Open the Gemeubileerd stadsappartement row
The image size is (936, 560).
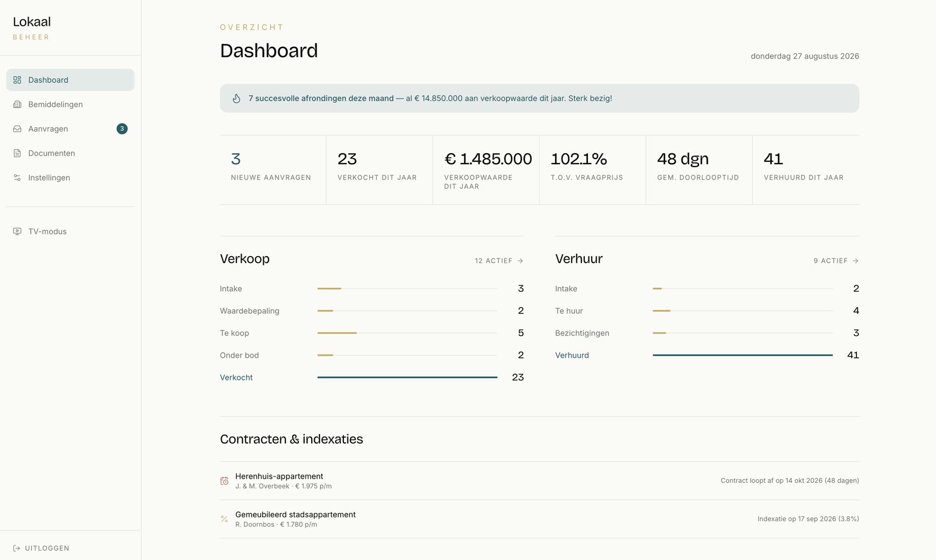[x=539, y=519]
